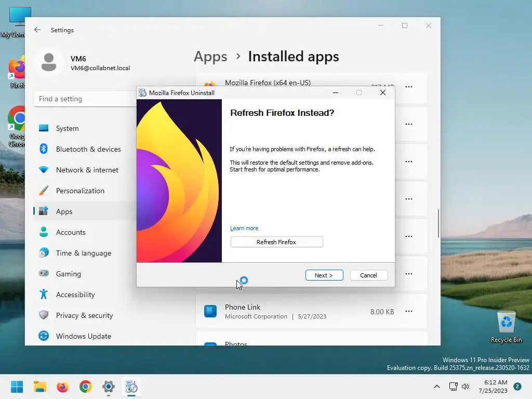Screen dimensions: 532x399
Task: Select the Firefox desktop shortcut
Action: click(17, 72)
